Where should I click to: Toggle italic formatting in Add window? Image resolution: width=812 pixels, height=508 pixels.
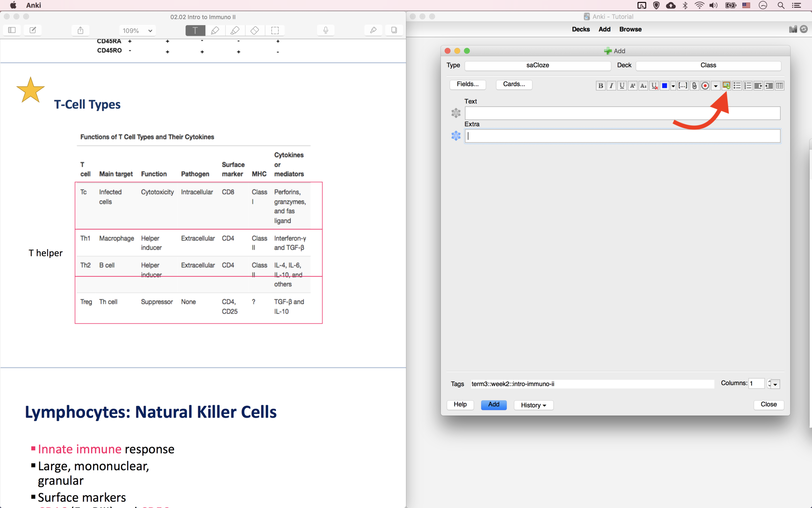[611, 86]
